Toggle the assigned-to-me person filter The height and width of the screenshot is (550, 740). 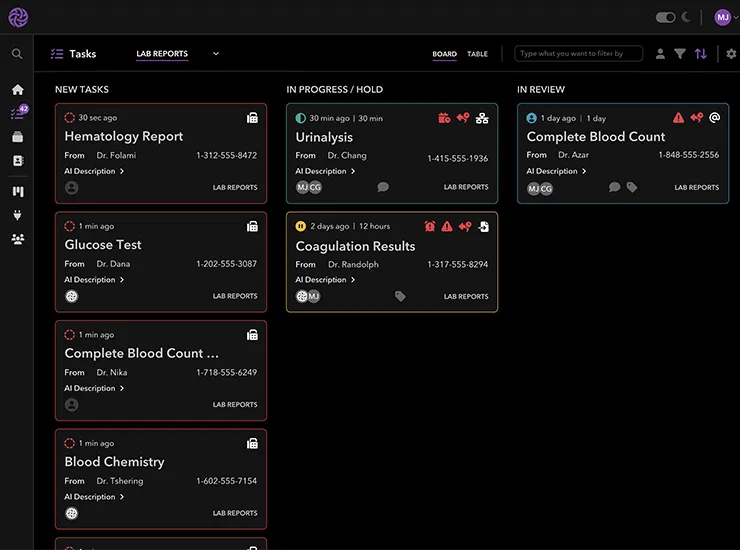click(660, 54)
